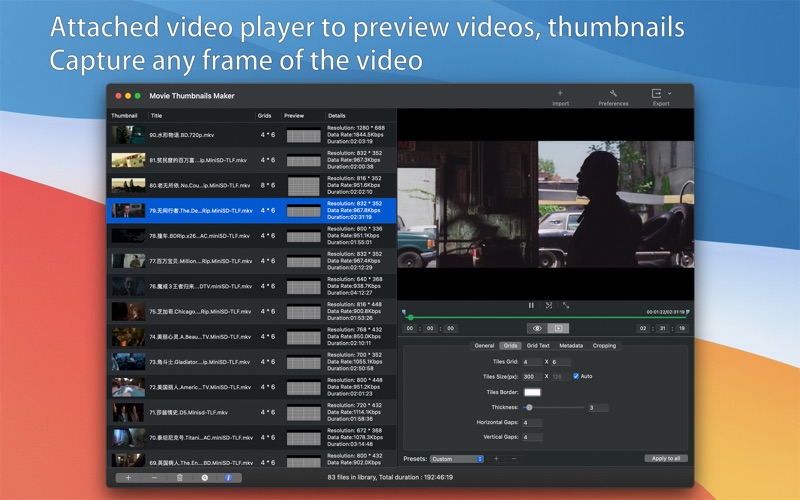Image resolution: width=800 pixels, height=500 pixels.
Task: Click the Thumbnail column header
Action: (124, 116)
